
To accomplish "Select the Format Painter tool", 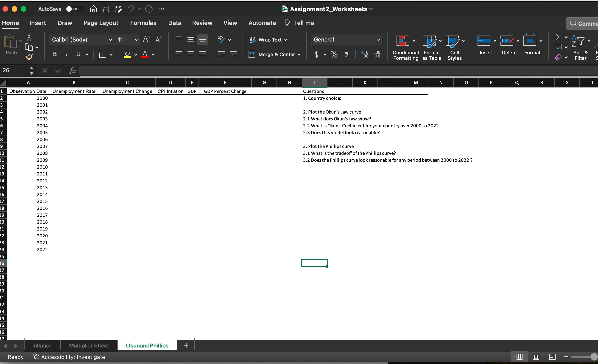I will pyautogui.click(x=29, y=56).
